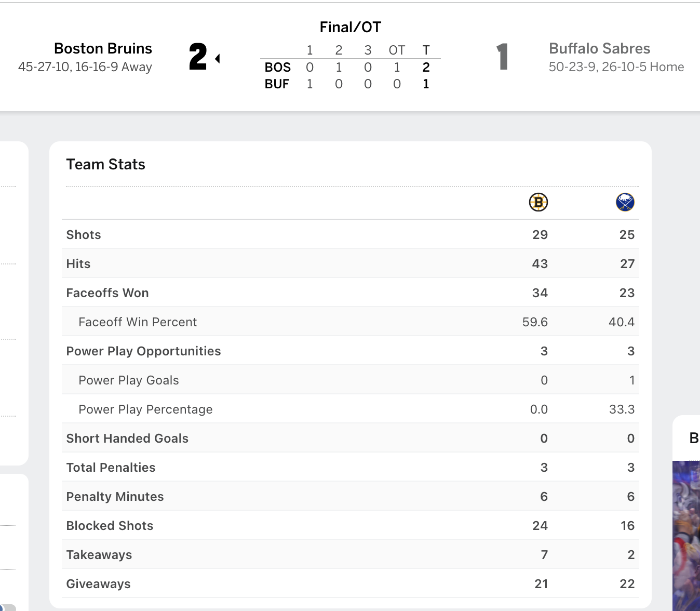
Task: Select the Short Handed Goals row
Action: pyautogui.click(x=351, y=438)
